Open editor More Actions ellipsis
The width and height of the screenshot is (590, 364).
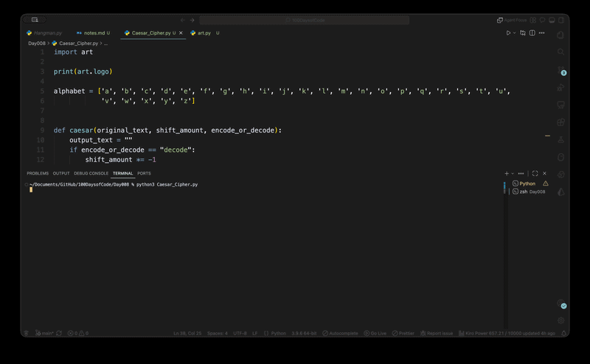pos(541,33)
